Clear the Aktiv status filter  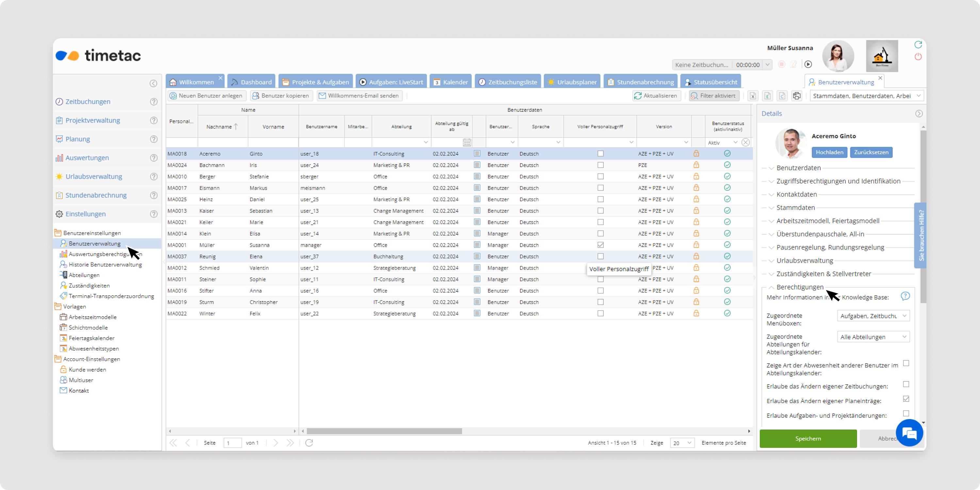[x=745, y=143]
